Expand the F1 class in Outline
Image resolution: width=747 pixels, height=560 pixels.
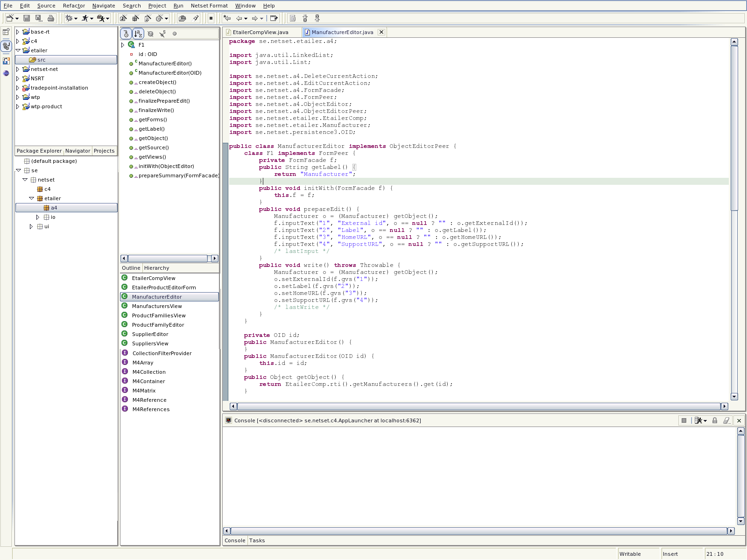click(123, 45)
